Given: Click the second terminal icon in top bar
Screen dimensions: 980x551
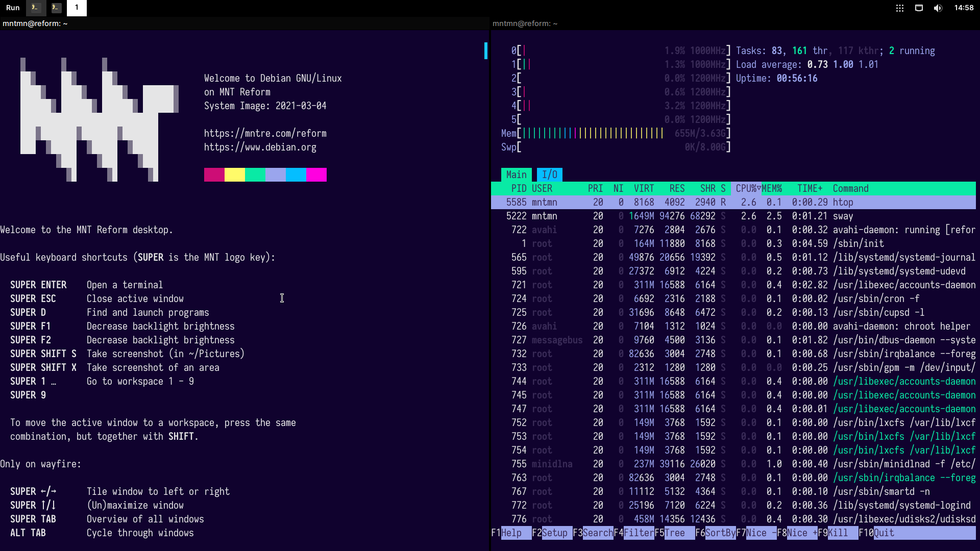Looking at the screenshot, I should 56,8.
